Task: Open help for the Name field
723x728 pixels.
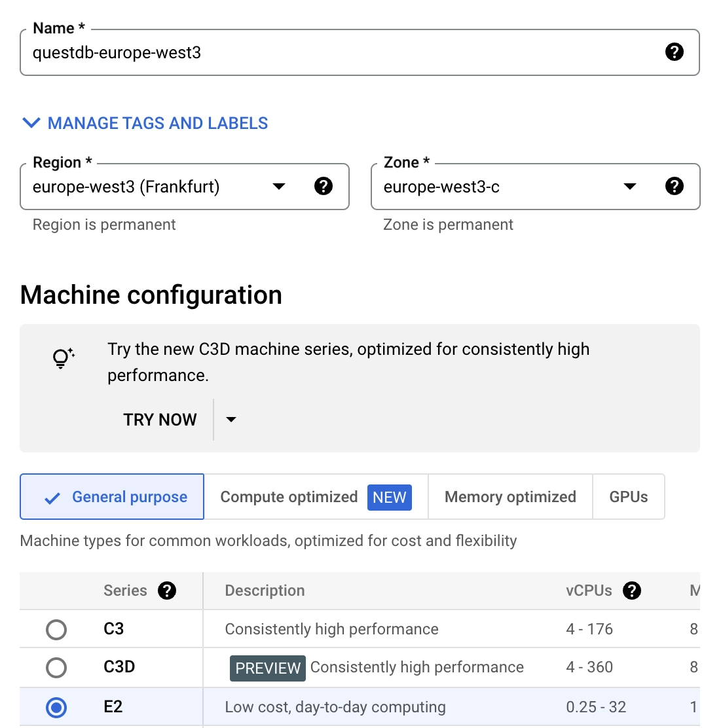Action: pos(675,52)
